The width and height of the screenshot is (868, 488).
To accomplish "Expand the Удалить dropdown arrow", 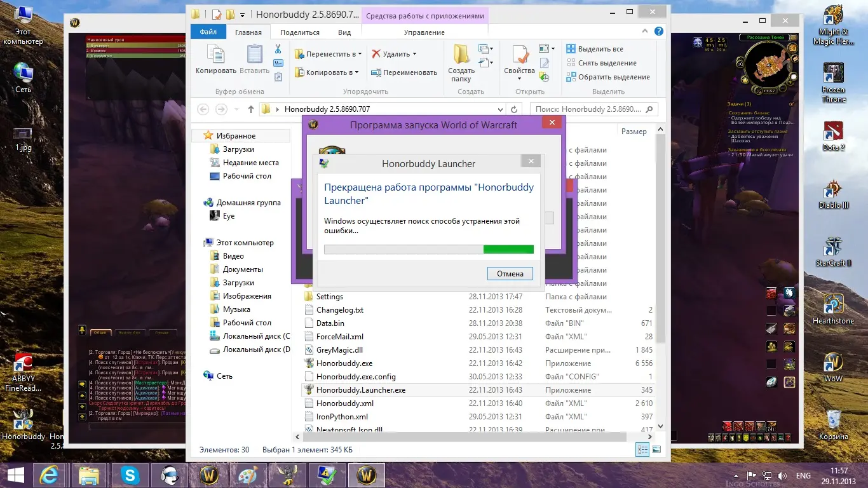I will pos(414,54).
